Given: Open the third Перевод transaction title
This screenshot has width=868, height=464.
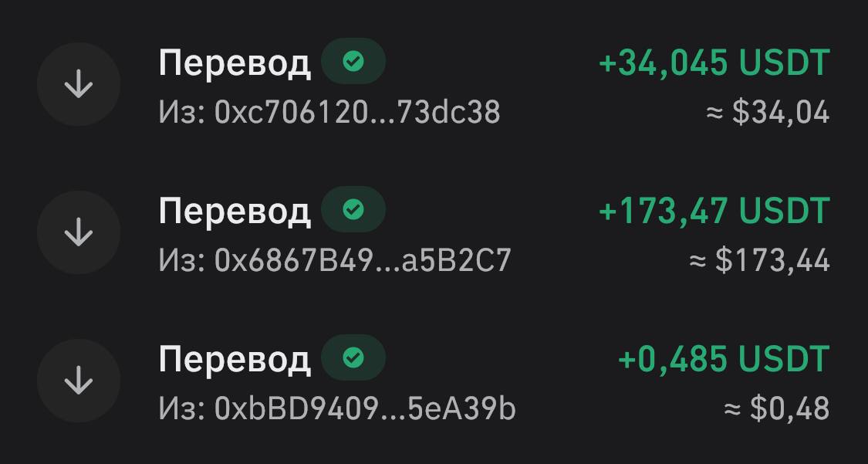Looking at the screenshot, I should tap(234, 361).
